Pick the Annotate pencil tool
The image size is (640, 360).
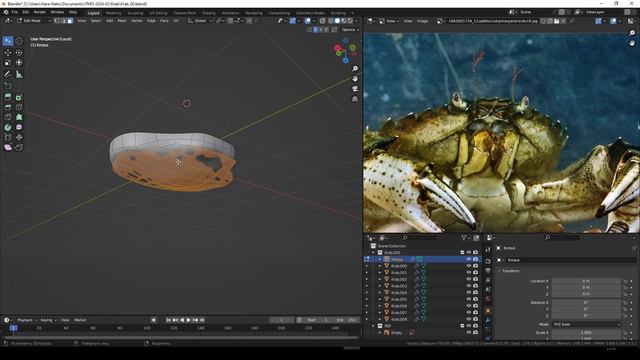pyautogui.click(x=8, y=74)
